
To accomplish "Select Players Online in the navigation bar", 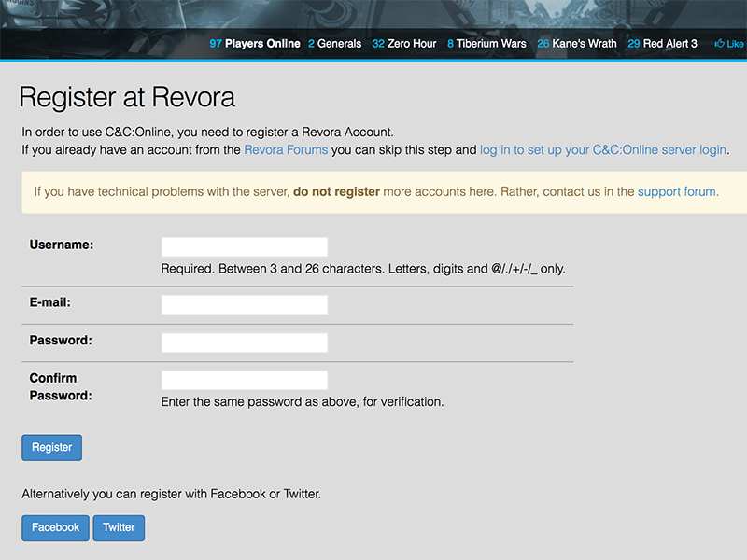I will [x=261, y=43].
